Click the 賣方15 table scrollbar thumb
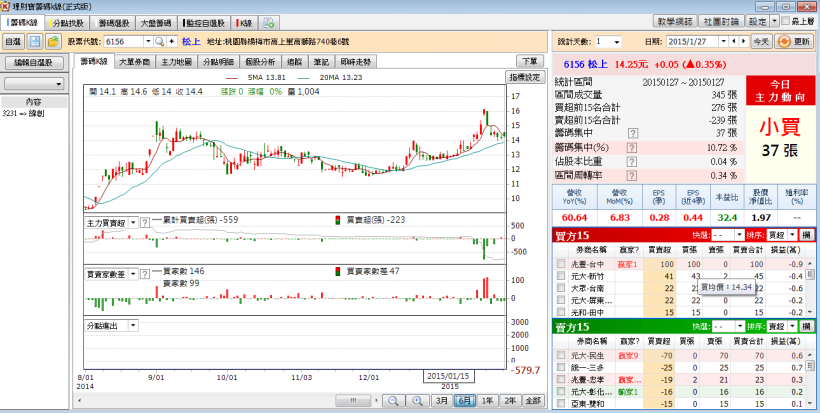 [811, 365]
